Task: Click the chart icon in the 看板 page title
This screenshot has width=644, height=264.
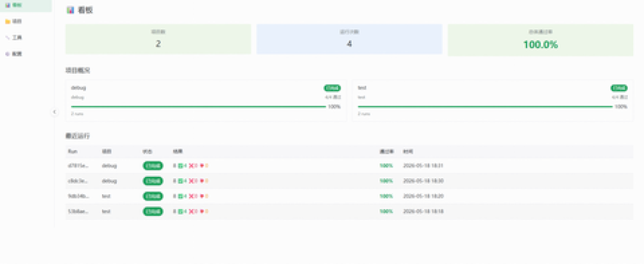Action: [70, 10]
